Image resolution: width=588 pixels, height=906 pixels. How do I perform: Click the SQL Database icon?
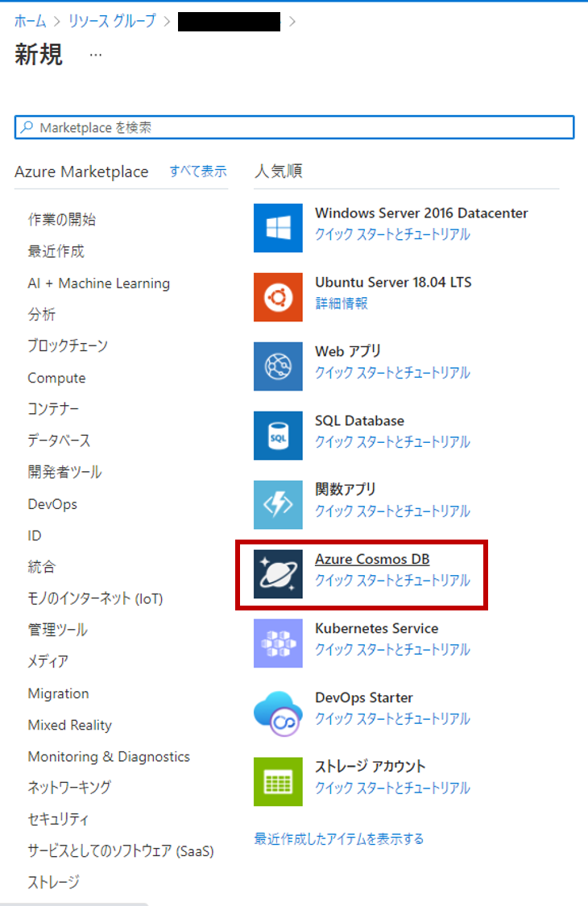[278, 436]
